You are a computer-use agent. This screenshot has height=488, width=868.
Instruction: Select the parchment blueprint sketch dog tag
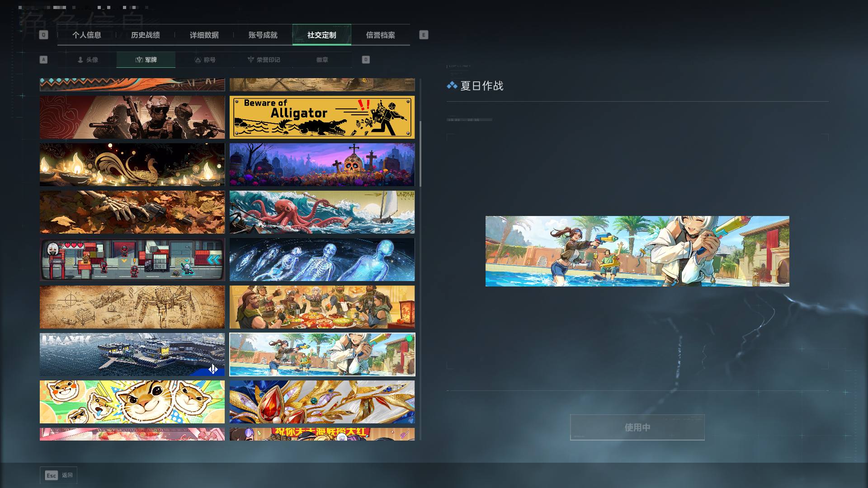pos(132,307)
